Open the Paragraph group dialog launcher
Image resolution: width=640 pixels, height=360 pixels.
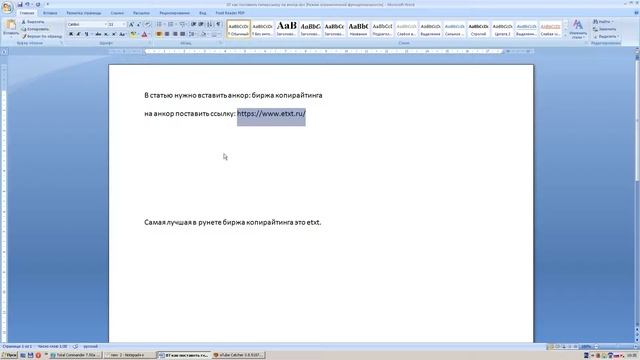(x=220, y=43)
